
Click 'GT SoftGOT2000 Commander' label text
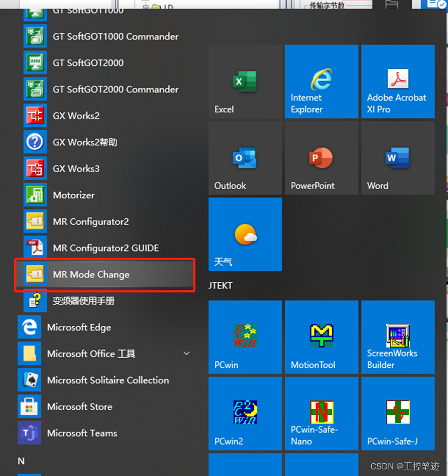click(x=116, y=89)
